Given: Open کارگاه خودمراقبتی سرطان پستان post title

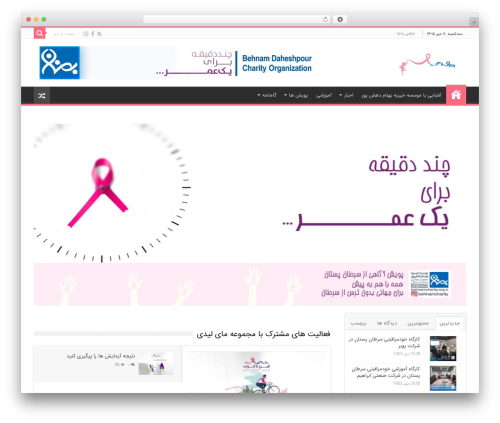Looking at the screenshot, I should tap(385, 342).
